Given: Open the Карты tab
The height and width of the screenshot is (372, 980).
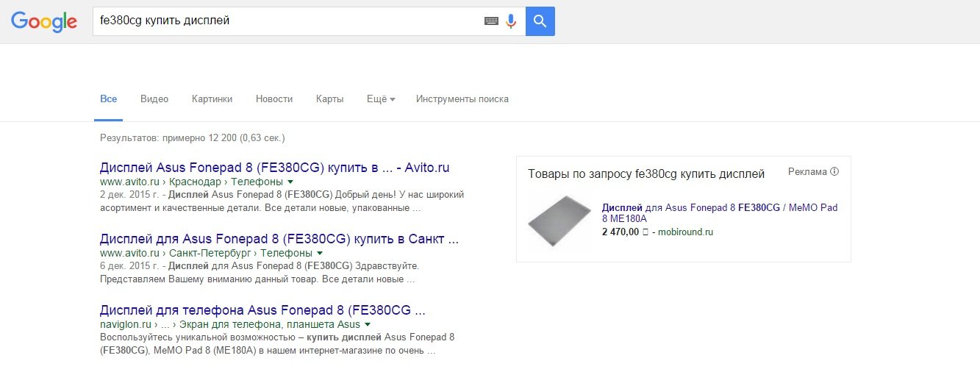Looking at the screenshot, I should coord(330,99).
